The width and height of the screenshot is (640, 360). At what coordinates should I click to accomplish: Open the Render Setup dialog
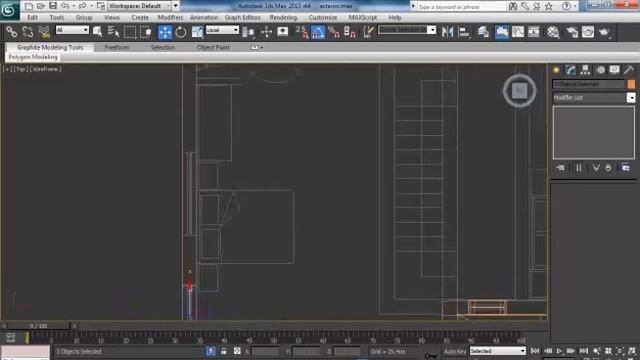coord(572,32)
